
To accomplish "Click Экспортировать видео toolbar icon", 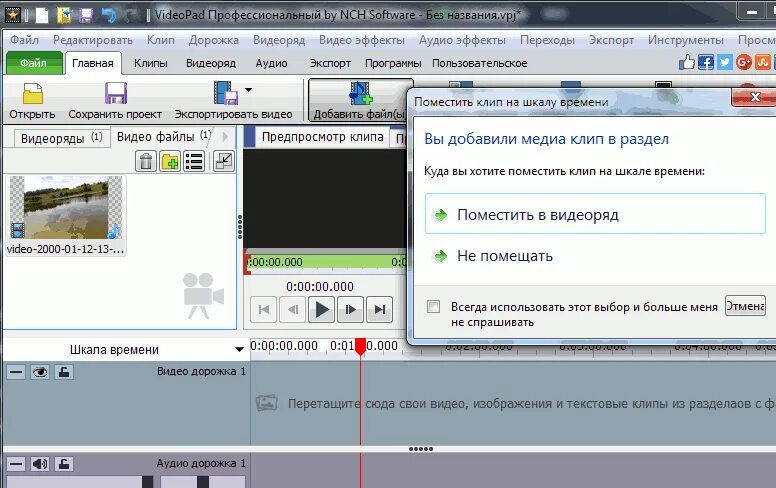I will (226, 94).
